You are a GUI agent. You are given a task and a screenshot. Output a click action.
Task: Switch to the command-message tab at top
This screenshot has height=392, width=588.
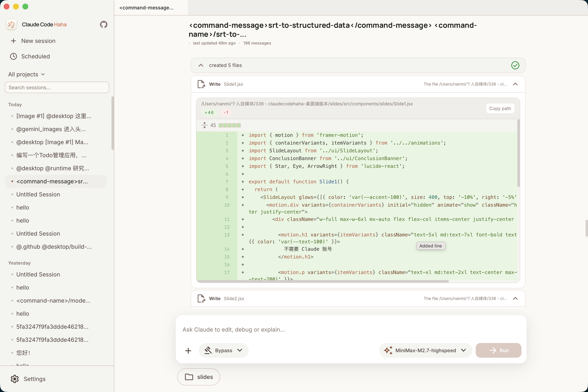tap(147, 8)
